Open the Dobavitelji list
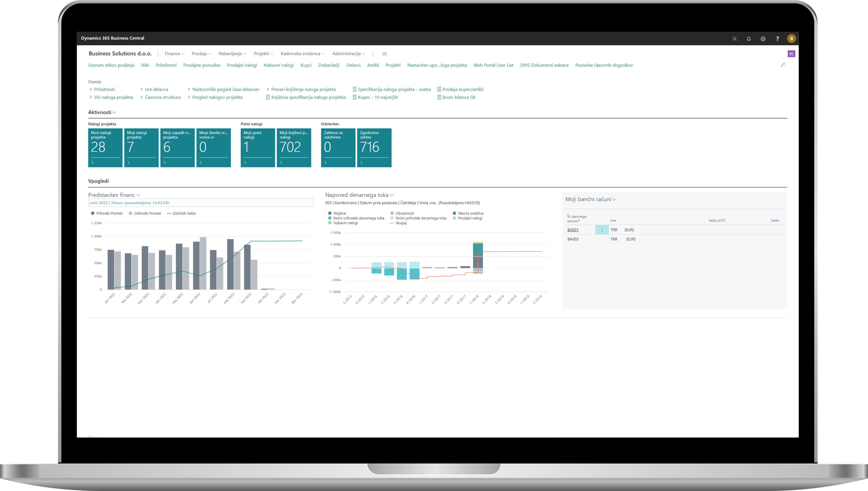 click(x=328, y=65)
